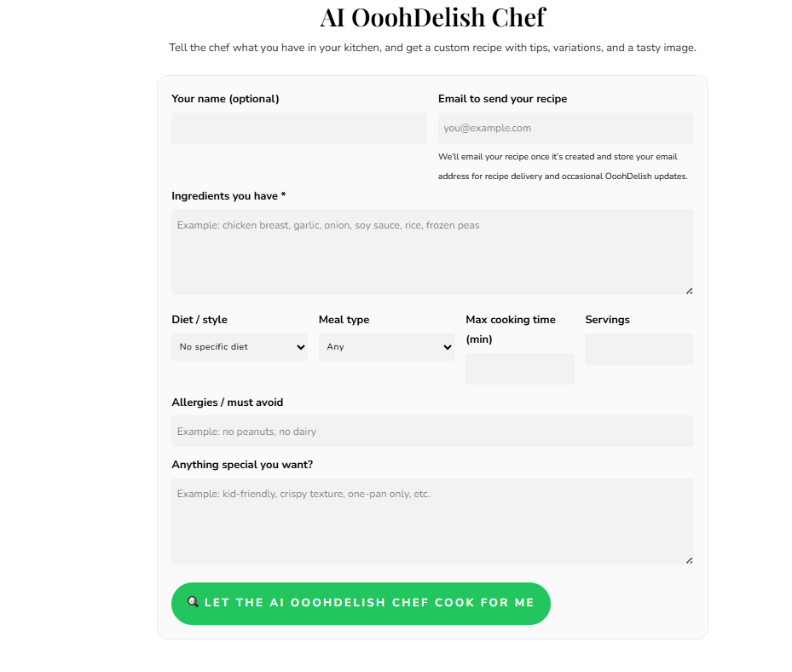Click inside the Anything special you want textarea
This screenshot has width=792, height=672.
point(432,522)
